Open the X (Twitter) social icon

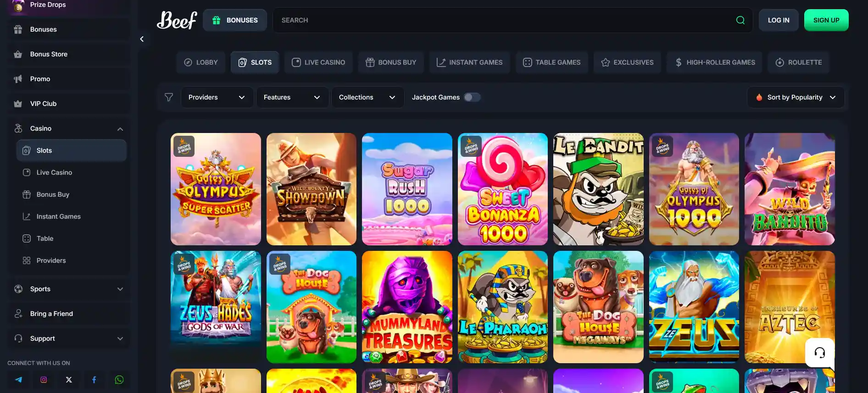(69, 380)
